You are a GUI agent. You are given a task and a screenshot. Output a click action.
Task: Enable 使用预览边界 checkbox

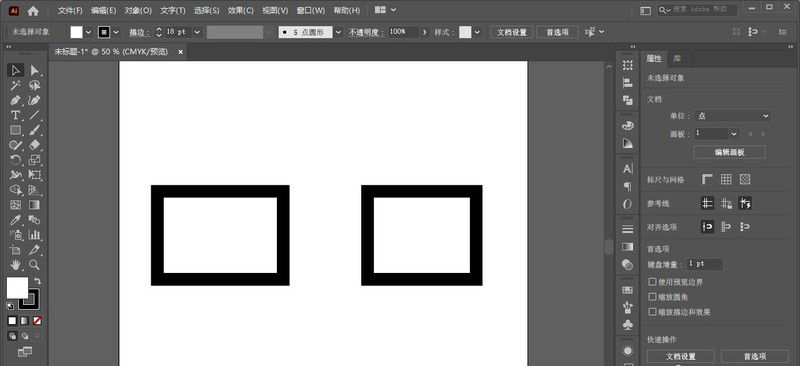coord(652,282)
